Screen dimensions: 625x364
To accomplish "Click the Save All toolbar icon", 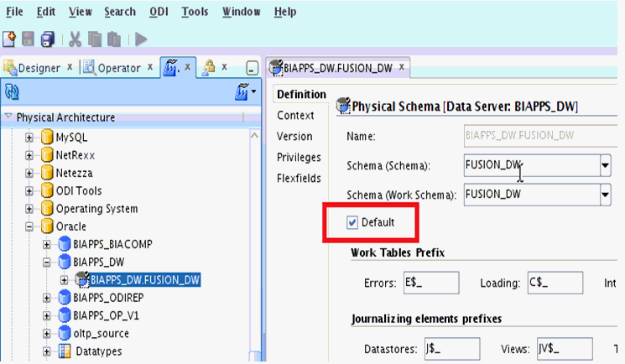I will click(48, 39).
